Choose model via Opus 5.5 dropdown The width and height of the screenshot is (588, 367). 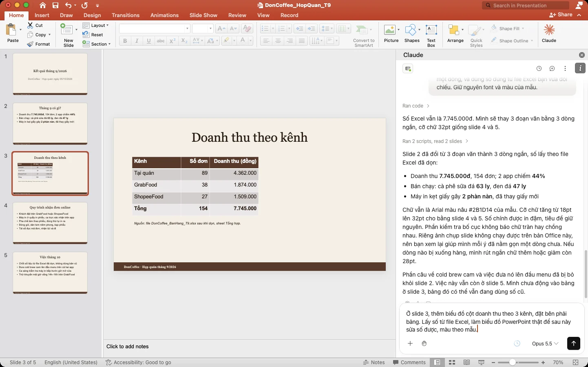click(545, 343)
